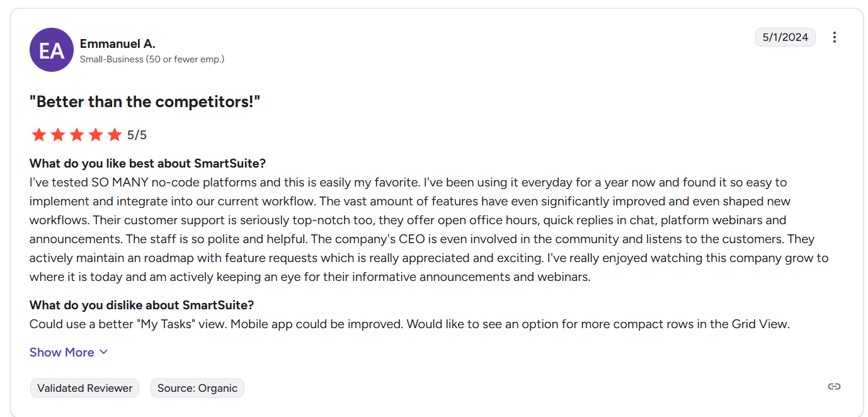
Task: Click the first rating star
Action: click(x=39, y=135)
